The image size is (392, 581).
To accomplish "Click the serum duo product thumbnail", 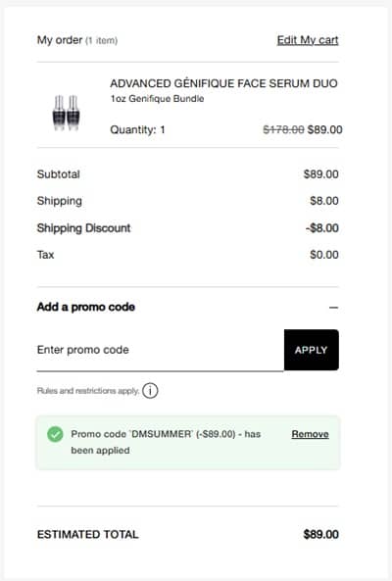I will point(67,113).
